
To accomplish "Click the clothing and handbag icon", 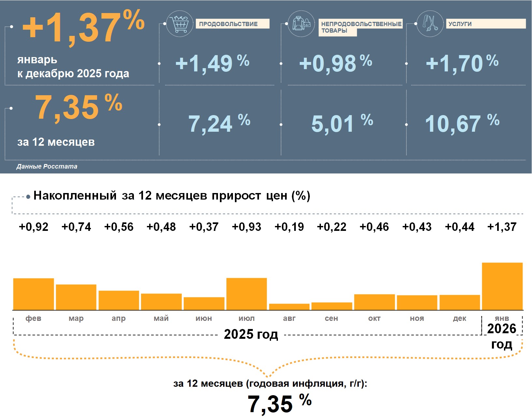I will (x=301, y=23).
